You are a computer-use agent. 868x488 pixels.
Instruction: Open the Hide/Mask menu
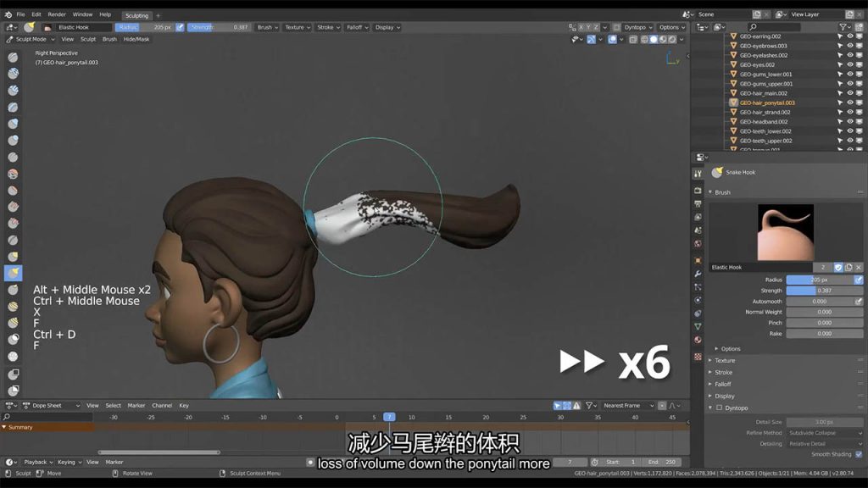point(136,39)
